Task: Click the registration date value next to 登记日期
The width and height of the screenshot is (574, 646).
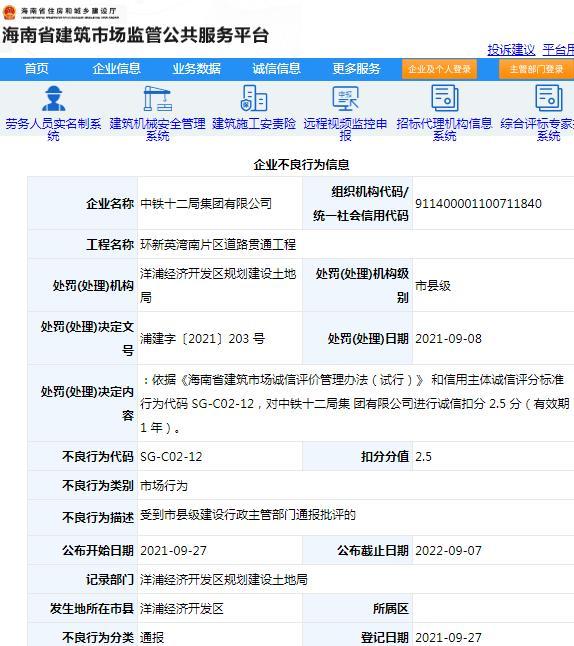Action: coord(448,638)
